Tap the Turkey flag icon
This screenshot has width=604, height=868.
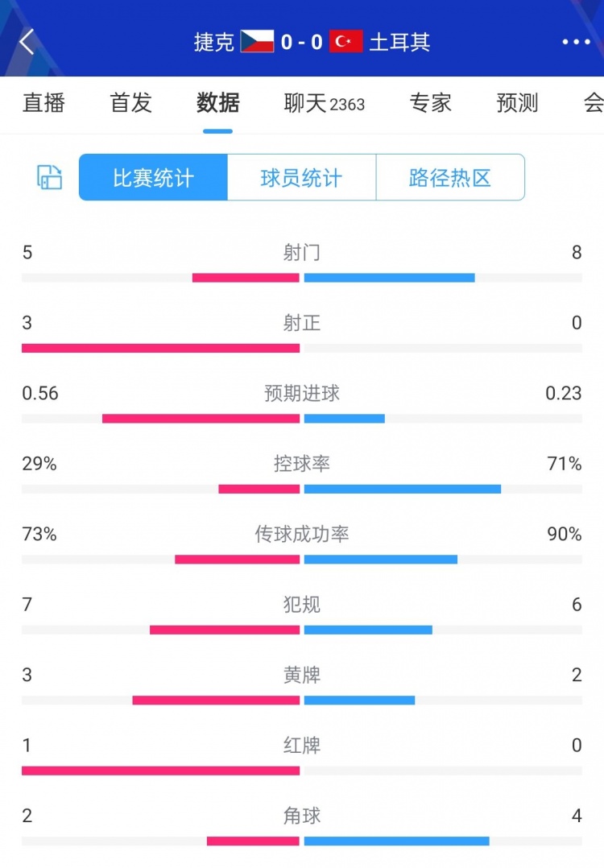[x=346, y=41]
